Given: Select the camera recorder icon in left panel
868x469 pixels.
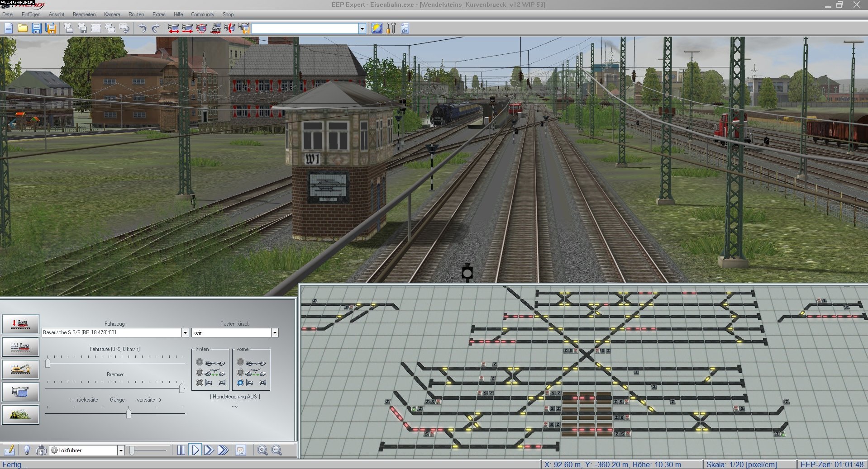Looking at the screenshot, I should [20, 392].
